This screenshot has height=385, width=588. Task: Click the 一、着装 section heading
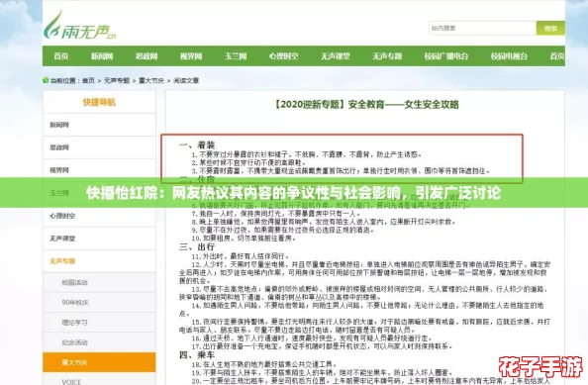pos(197,145)
